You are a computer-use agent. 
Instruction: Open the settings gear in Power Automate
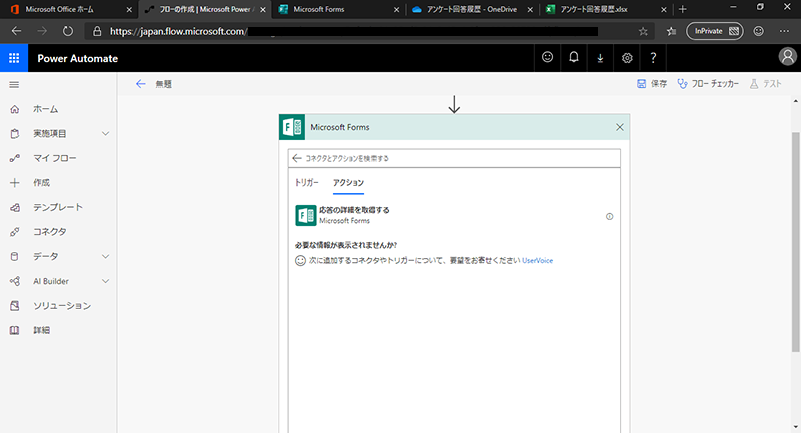[627, 58]
